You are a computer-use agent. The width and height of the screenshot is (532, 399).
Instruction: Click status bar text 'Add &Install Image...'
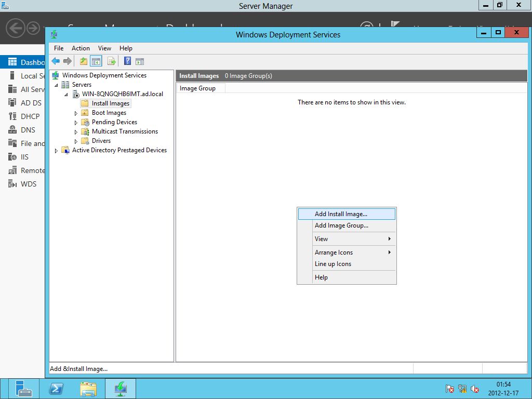click(79, 369)
